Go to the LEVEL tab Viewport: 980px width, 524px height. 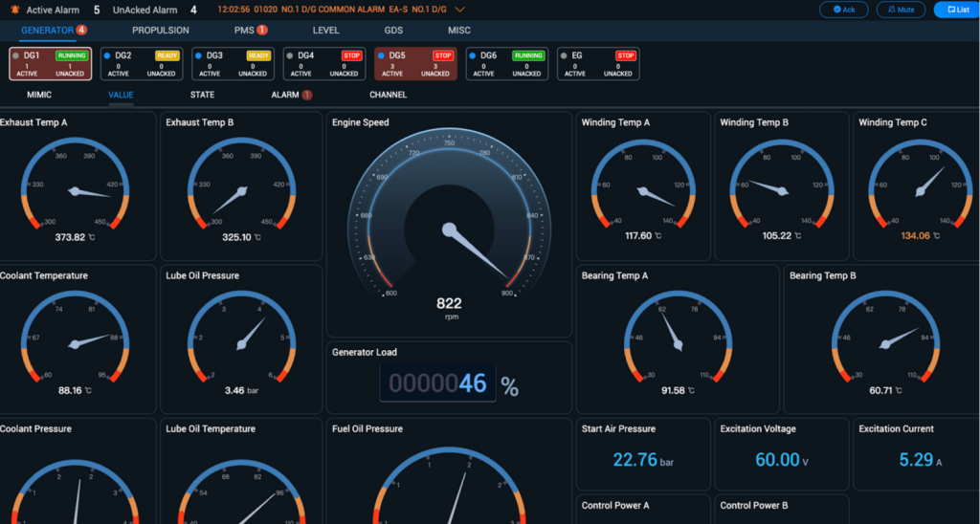pyautogui.click(x=325, y=31)
